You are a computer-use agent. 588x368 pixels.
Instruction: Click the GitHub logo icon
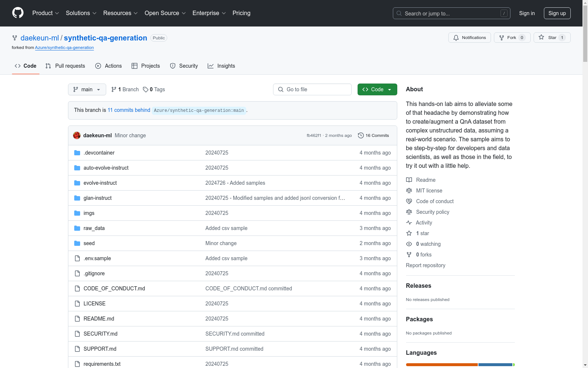click(18, 13)
